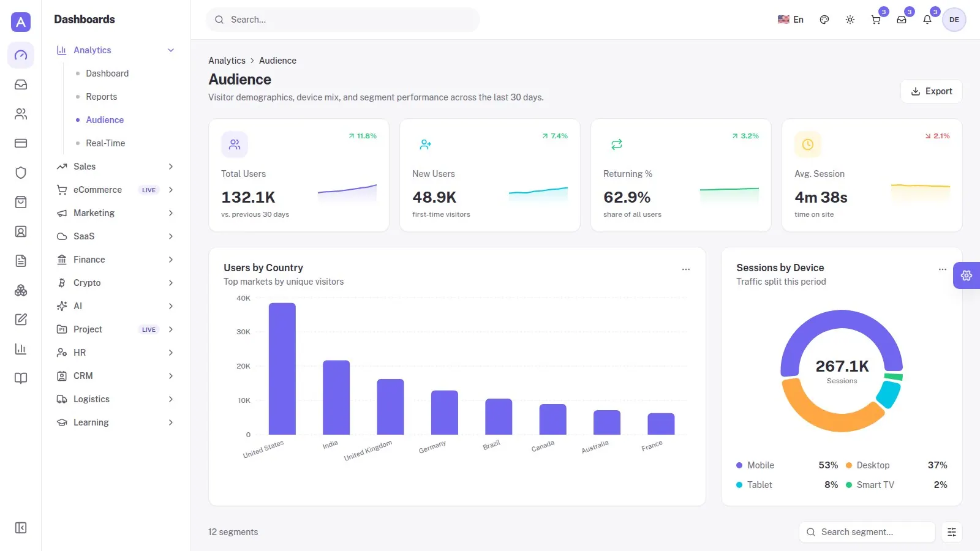Focus the Search segment field
Screen dimensions: 980x551
click(x=867, y=532)
